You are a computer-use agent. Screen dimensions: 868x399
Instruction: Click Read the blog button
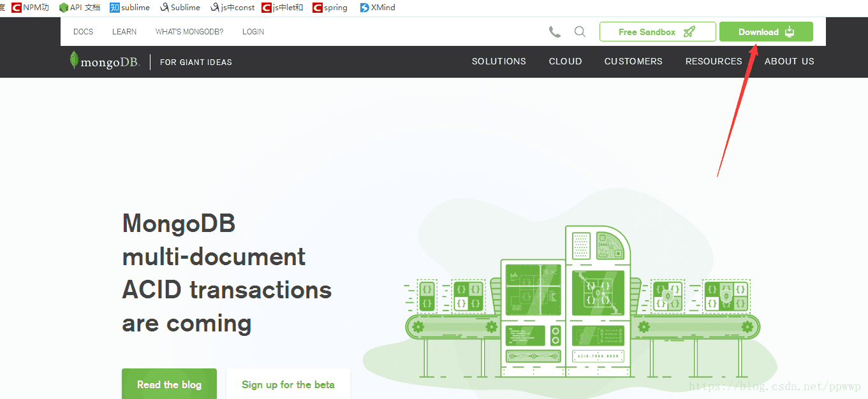[x=169, y=384]
